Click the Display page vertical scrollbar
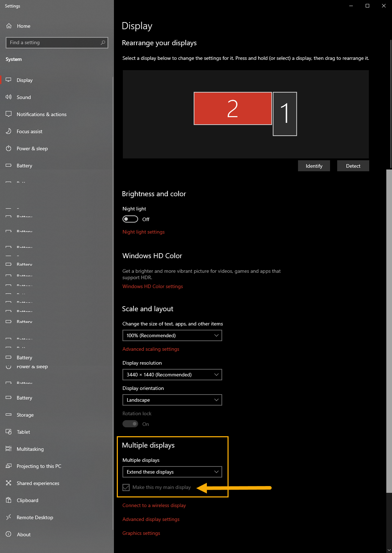Screen dimensions: 392x553 pyautogui.click(x=389, y=331)
